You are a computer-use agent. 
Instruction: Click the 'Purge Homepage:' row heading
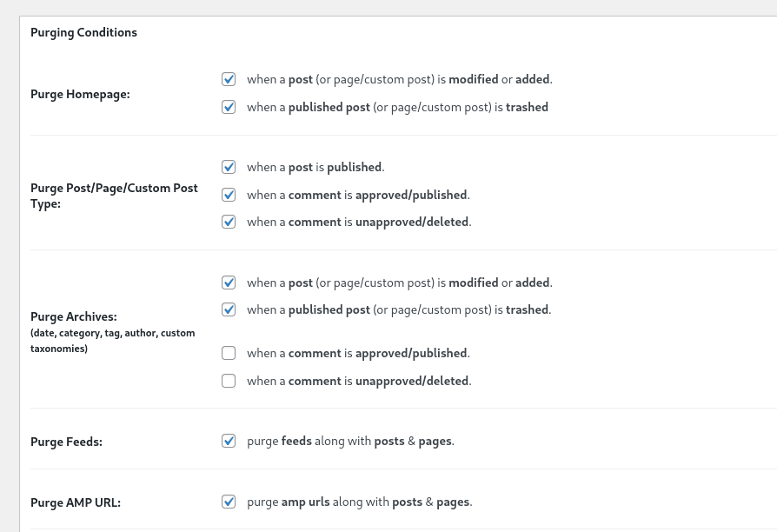point(80,94)
